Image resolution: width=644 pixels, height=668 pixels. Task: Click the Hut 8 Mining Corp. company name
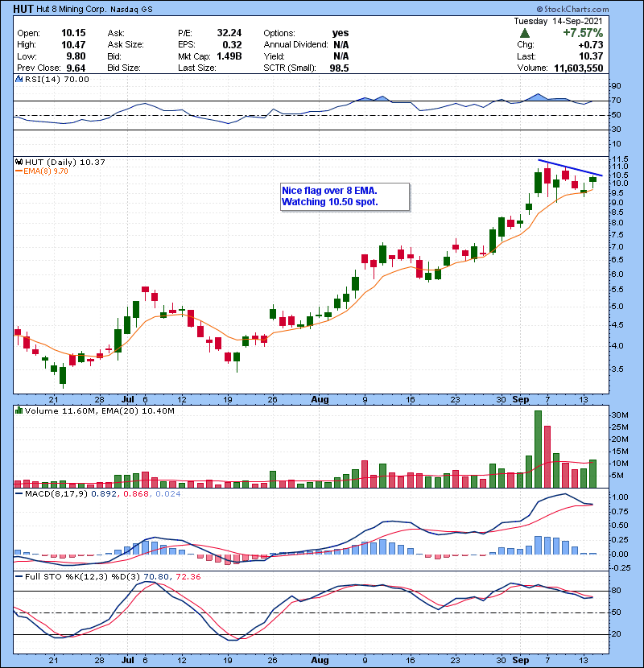(71, 9)
